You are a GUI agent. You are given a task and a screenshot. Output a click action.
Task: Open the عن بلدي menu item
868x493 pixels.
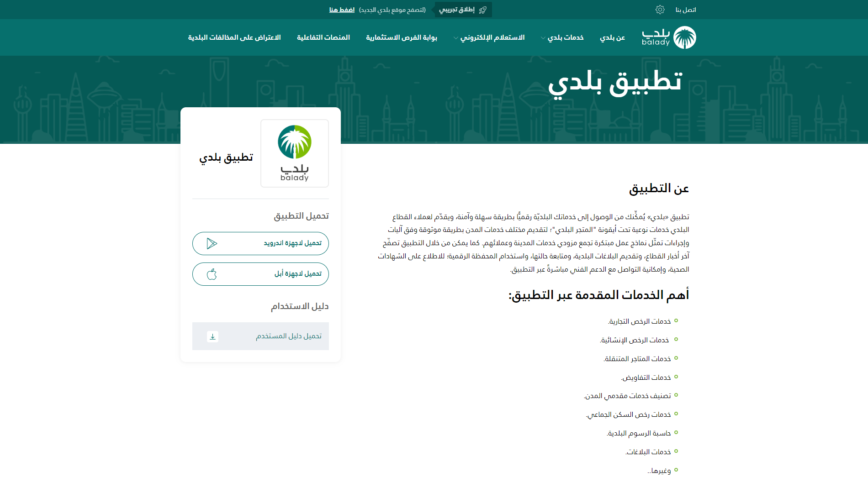(x=612, y=37)
